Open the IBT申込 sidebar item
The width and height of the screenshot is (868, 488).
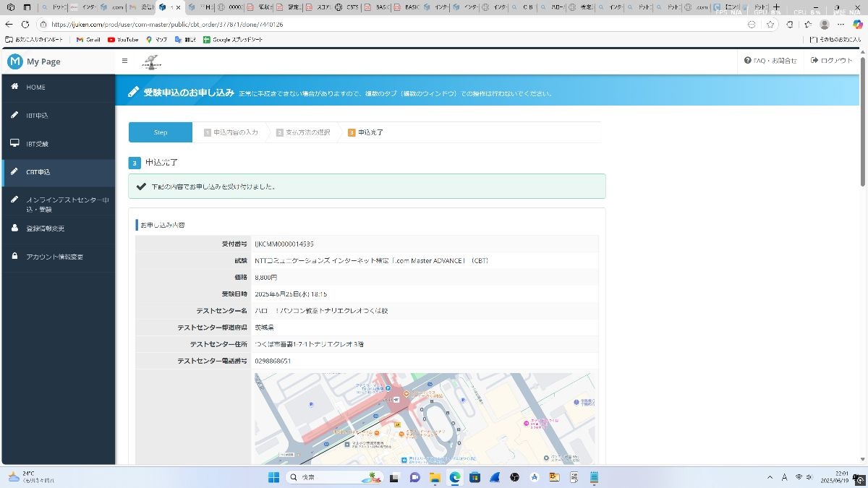tap(37, 116)
